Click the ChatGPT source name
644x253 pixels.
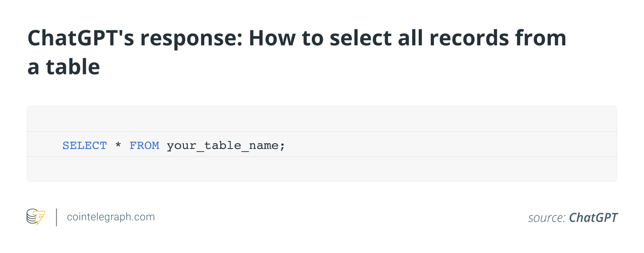point(593,217)
